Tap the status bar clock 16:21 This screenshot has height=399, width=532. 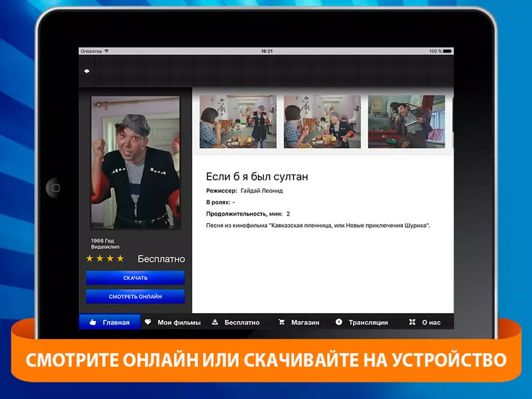(x=266, y=51)
